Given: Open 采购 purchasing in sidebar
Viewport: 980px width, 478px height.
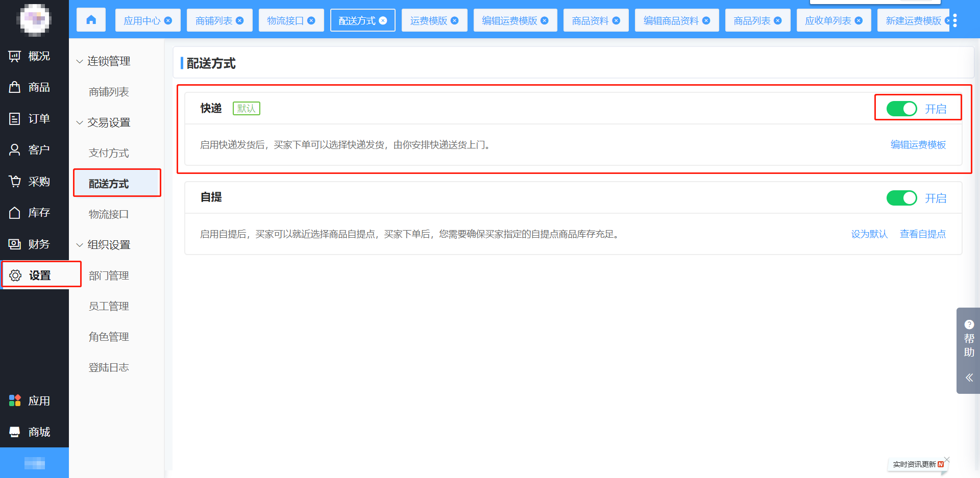Looking at the screenshot, I should 30,182.
